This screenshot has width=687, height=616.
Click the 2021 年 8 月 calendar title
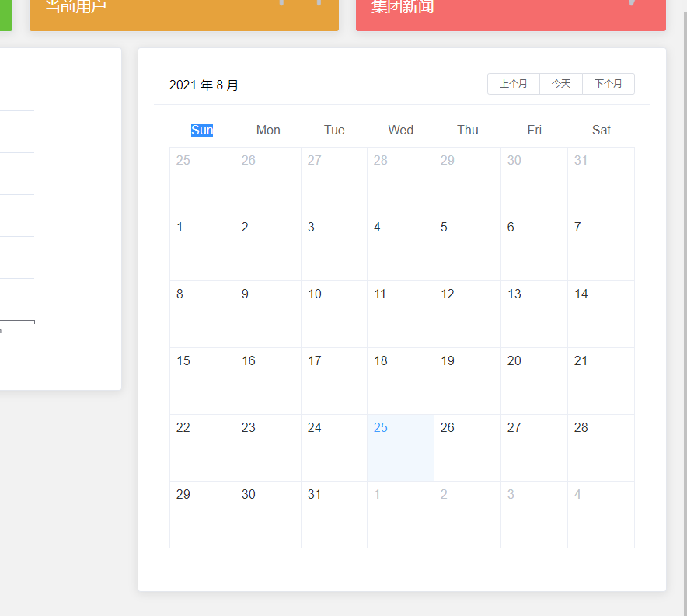click(204, 85)
